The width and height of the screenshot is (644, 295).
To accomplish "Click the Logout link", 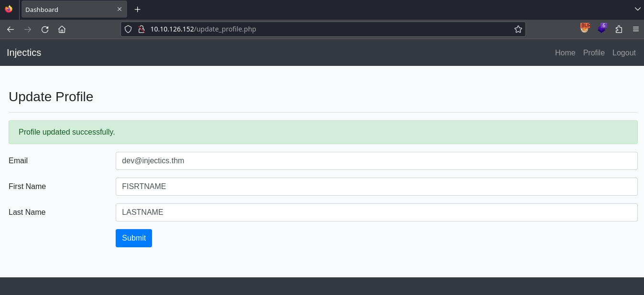I will coord(624,53).
